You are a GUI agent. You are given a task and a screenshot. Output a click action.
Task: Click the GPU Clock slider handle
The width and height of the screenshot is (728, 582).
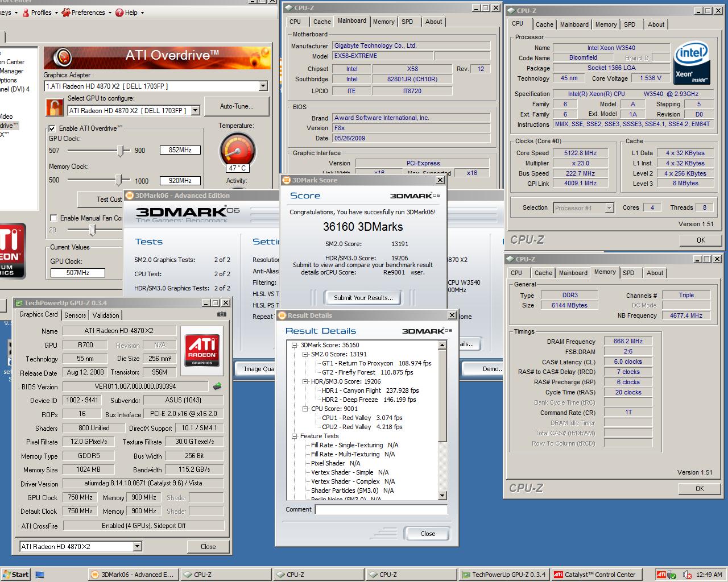click(121, 151)
